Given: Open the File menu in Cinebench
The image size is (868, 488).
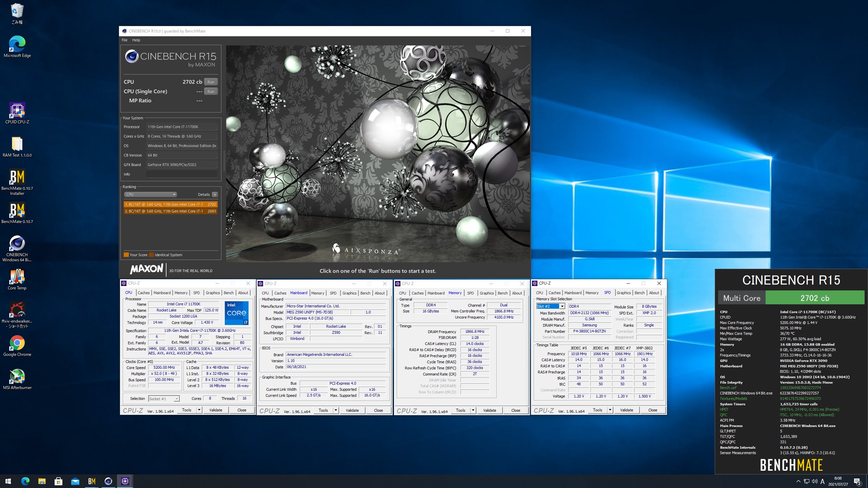Looking at the screenshot, I should pos(124,40).
